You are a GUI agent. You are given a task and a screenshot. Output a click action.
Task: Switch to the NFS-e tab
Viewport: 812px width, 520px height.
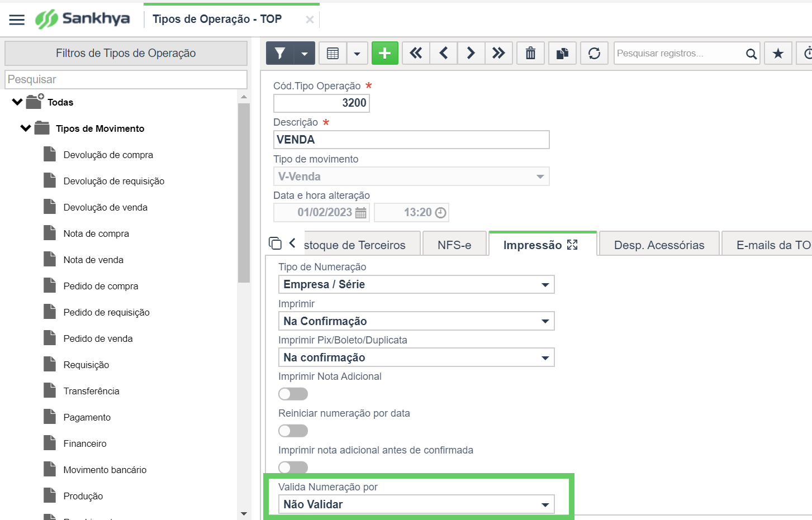(x=454, y=245)
